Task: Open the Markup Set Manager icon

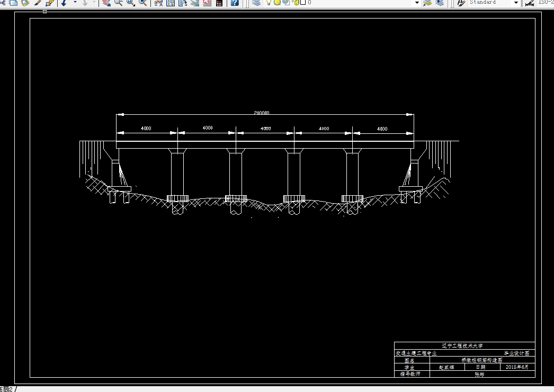Action: tap(207, 3)
